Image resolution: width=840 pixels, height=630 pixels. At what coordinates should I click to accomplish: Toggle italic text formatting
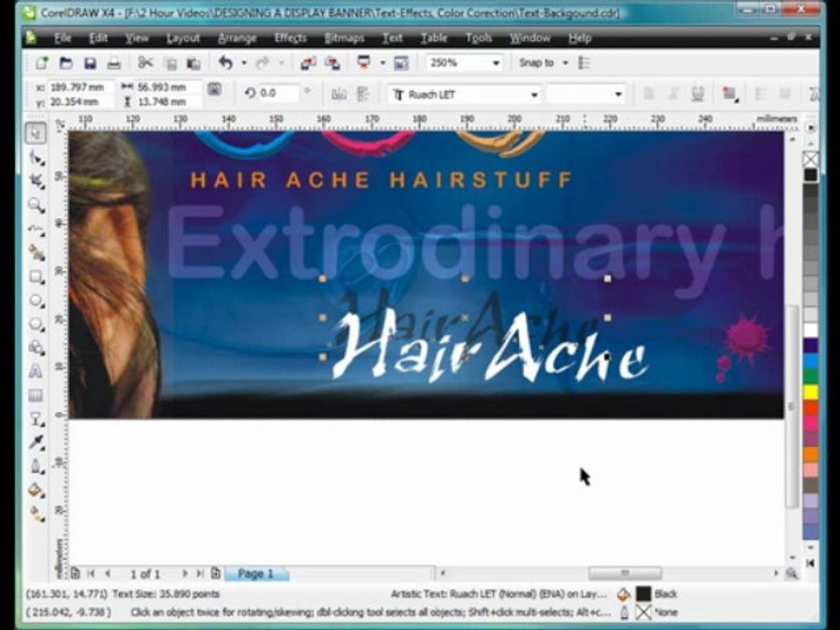click(673, 94)
